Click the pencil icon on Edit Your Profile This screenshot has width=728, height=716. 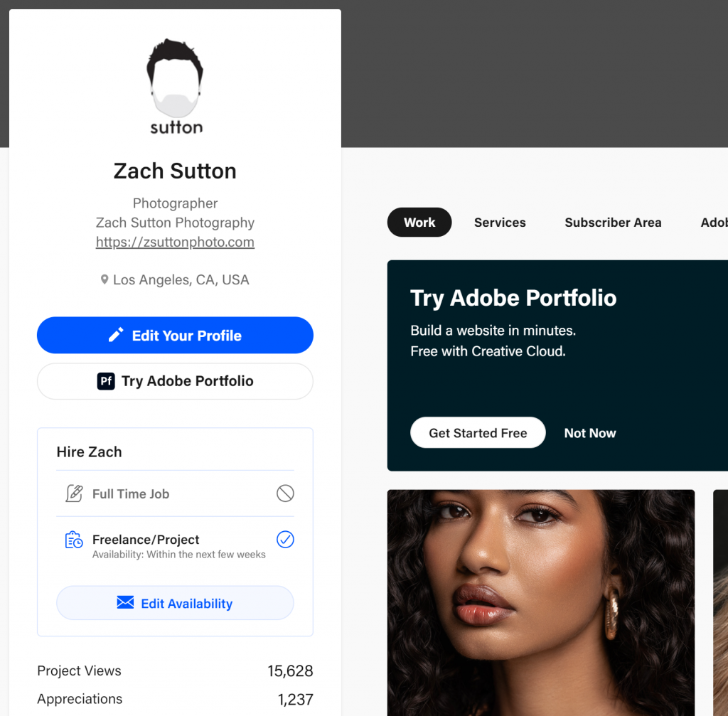(x=116, y=335)
